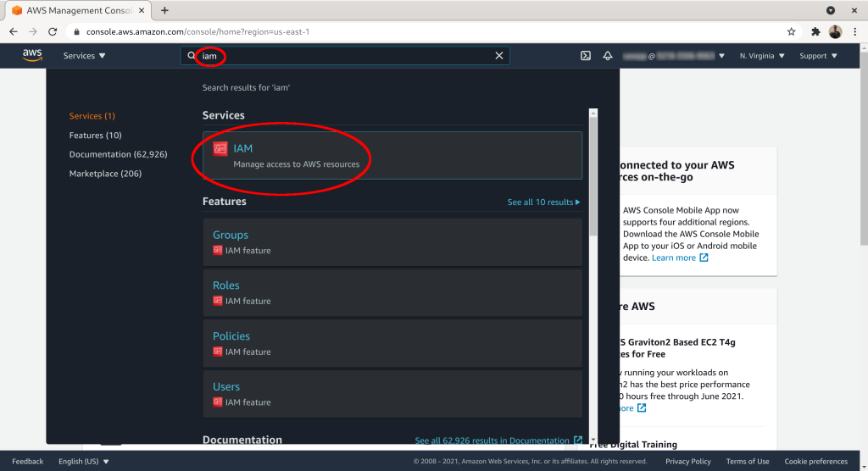
Task: Open a new browser tab
Action: pos(164,10)
